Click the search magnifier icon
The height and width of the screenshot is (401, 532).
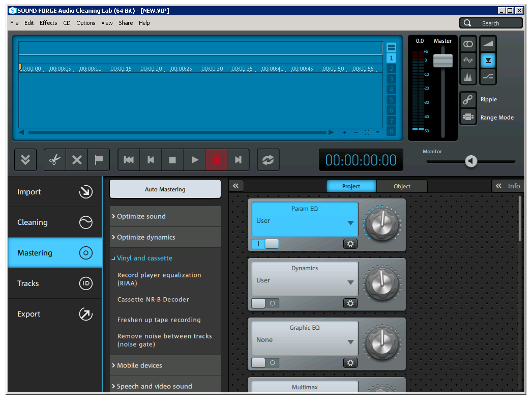(467, 23)
